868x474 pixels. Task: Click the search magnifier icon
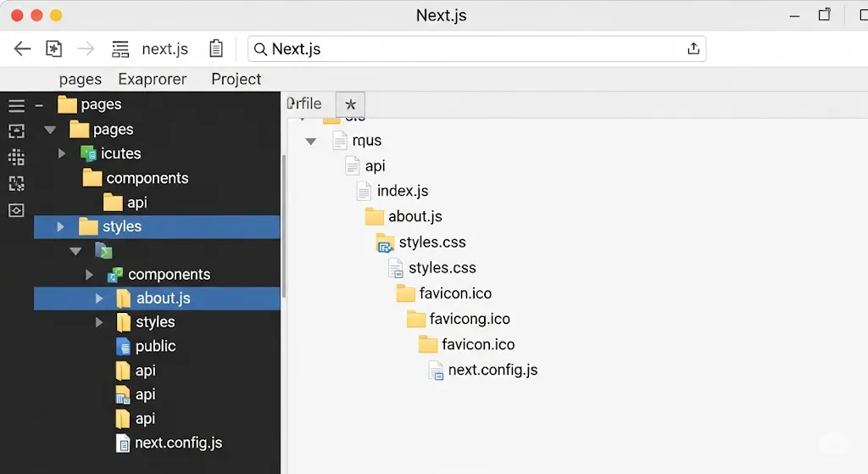[260, 49]
